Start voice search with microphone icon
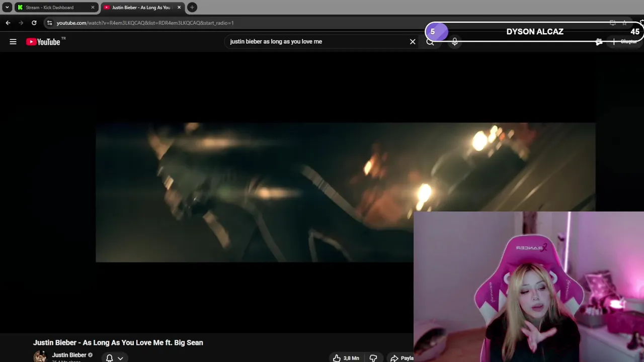The height and width of the screenshot is (362, 644). point(455,42)
